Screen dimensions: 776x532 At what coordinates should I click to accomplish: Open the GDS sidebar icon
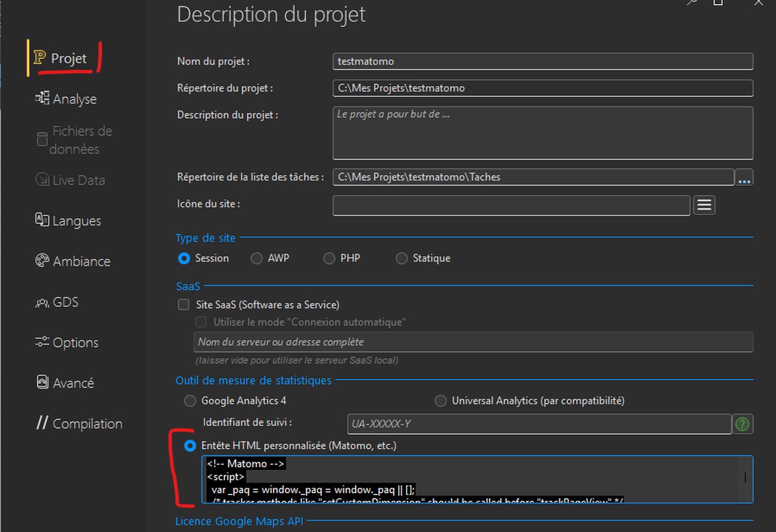[x=42, y=302]
